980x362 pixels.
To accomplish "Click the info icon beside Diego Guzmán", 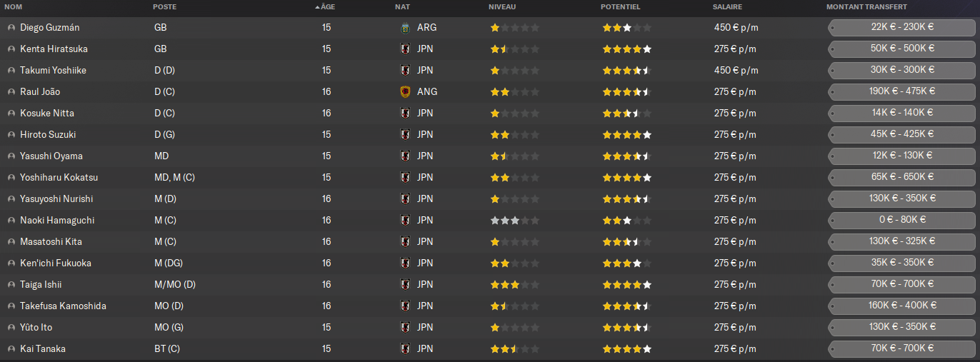I will point(11,28).
